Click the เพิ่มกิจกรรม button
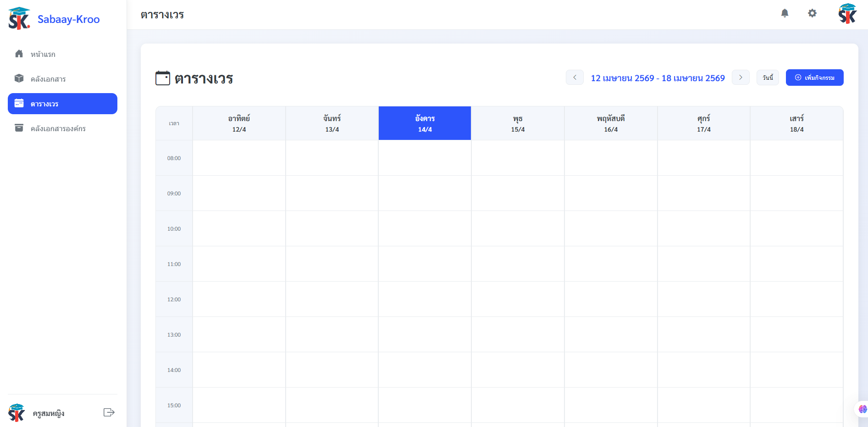 (814, 78)
